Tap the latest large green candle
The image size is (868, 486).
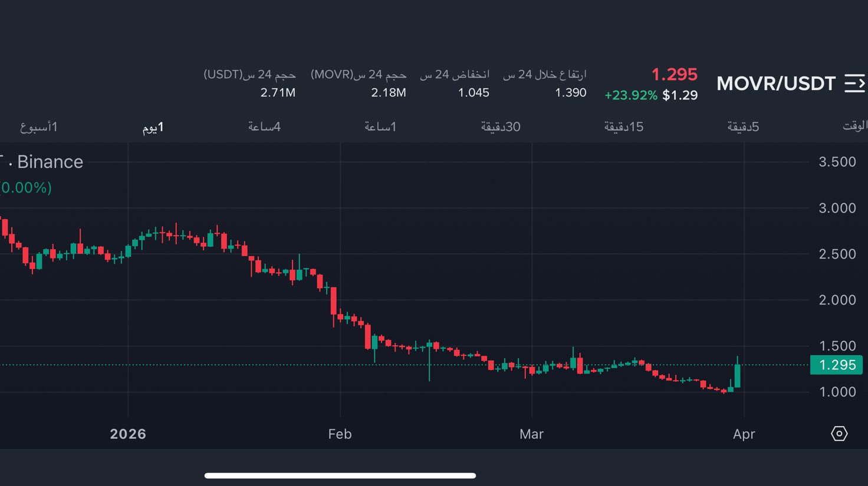(737, 375)
